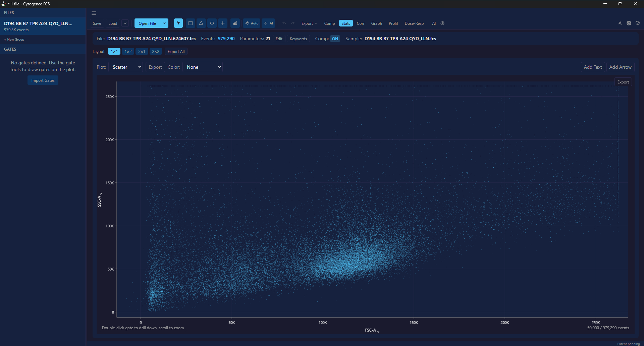Open the Export menu in toolbar
Screen dimensions: 644x346
click(309, 23)
